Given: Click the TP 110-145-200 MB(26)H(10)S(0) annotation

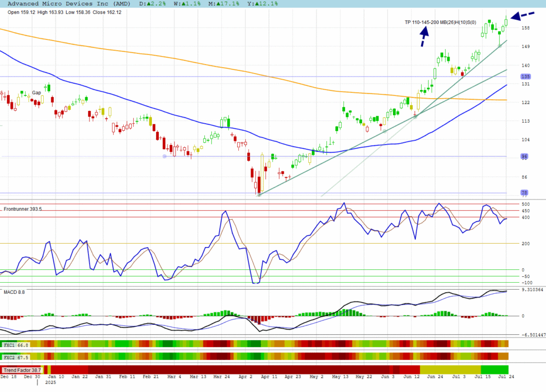Looking at the screenshot, I should [x=440, y=22].
